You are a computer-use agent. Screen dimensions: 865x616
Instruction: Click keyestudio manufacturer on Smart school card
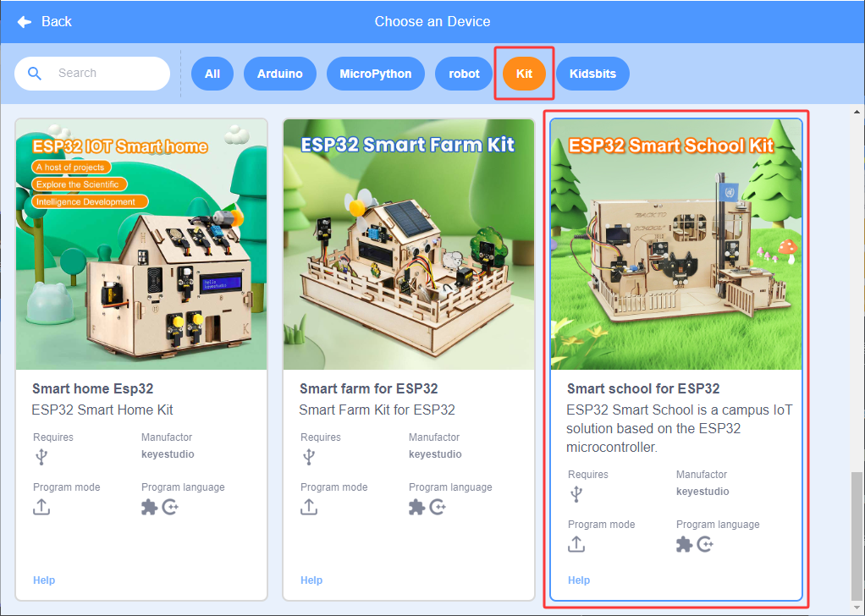(x=702, y=492)
